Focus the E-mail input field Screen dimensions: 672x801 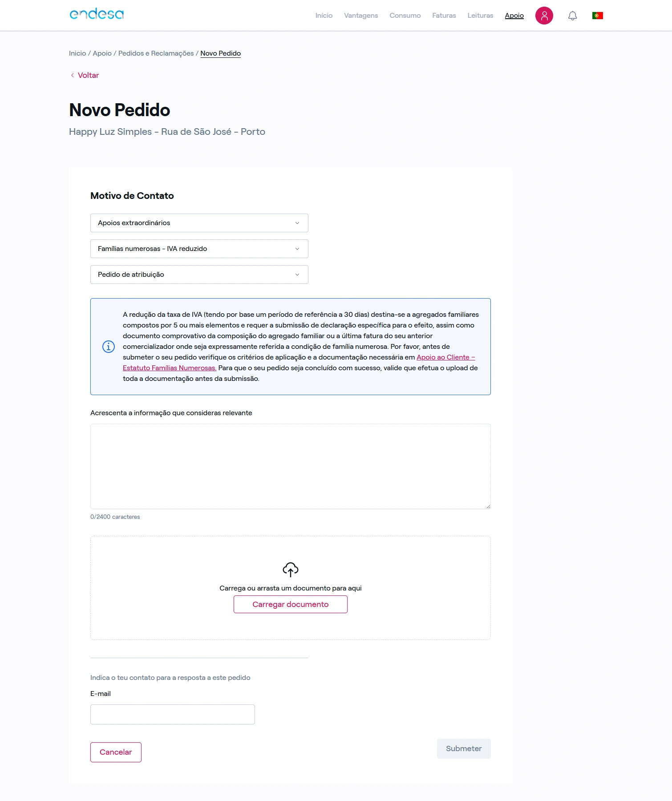(x=172, y=714)
